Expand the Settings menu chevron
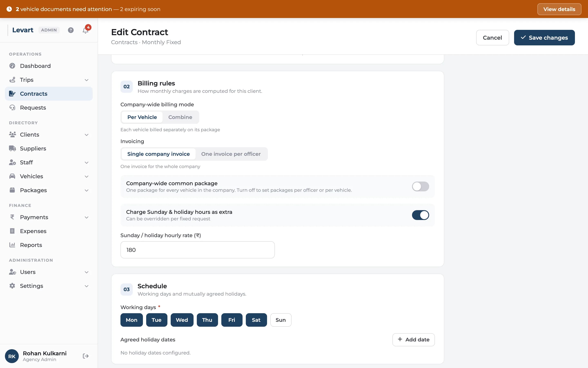588x368 pixels. (x=87, y=286)
